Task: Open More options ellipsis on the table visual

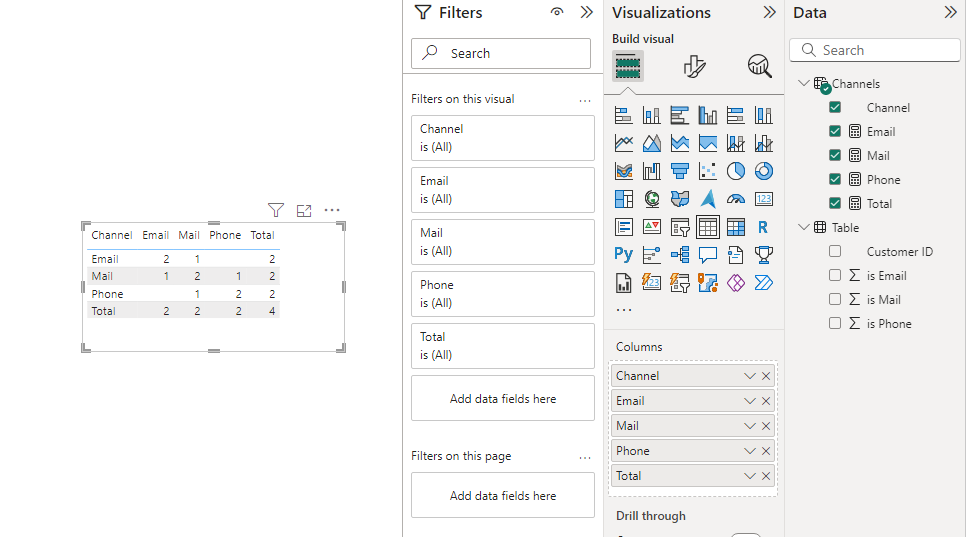Action: coord(332,210)
